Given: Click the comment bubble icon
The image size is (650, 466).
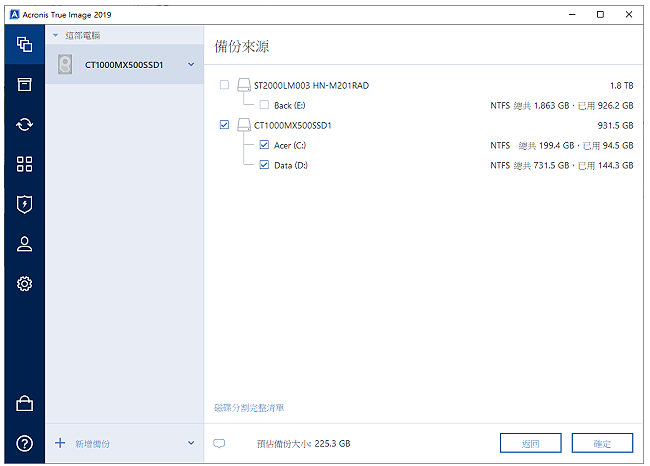Looking at the screenshot, I should [219, 444].
